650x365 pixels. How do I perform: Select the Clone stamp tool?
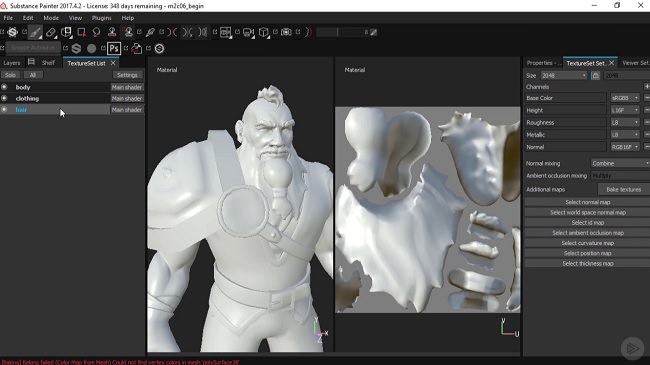tap(112, 32)
